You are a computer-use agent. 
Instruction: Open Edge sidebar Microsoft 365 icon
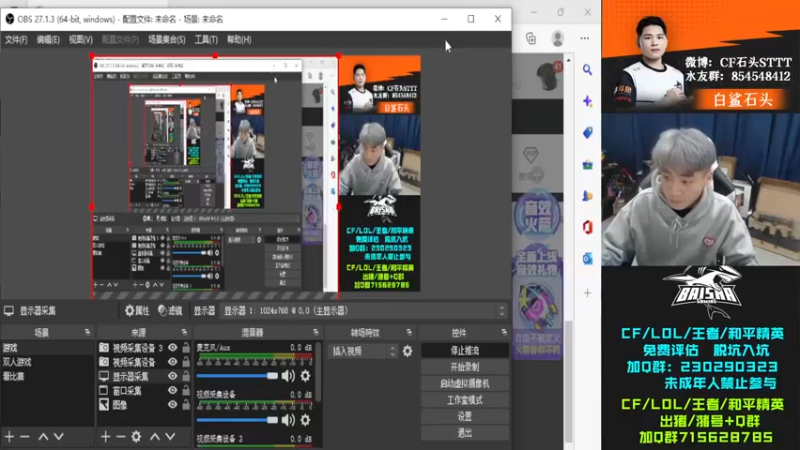[587, 227]
